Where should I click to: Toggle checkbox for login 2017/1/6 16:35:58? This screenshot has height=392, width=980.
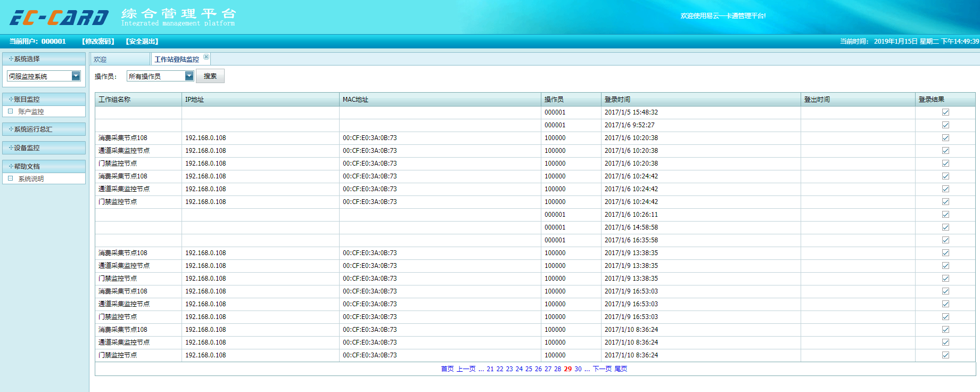945,240
